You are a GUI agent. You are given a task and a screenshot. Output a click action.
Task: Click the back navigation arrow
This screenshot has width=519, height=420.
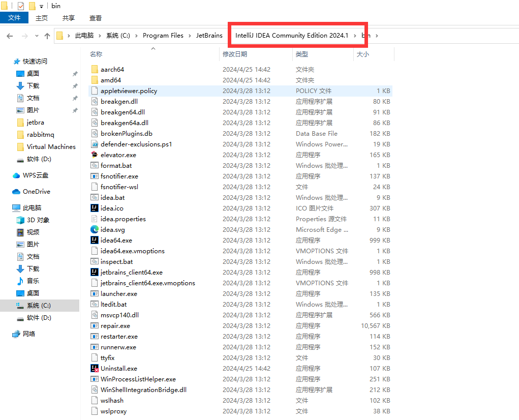pyautogui.click(x=9, y=36)
